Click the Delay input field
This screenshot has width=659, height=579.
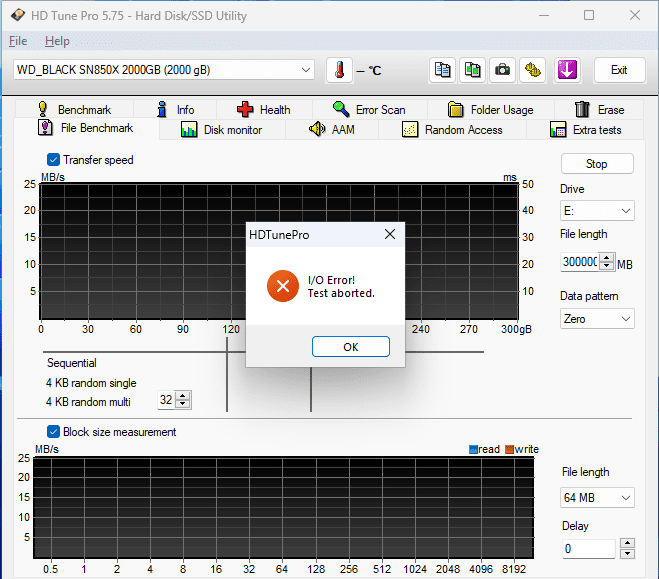pos(588,548)
